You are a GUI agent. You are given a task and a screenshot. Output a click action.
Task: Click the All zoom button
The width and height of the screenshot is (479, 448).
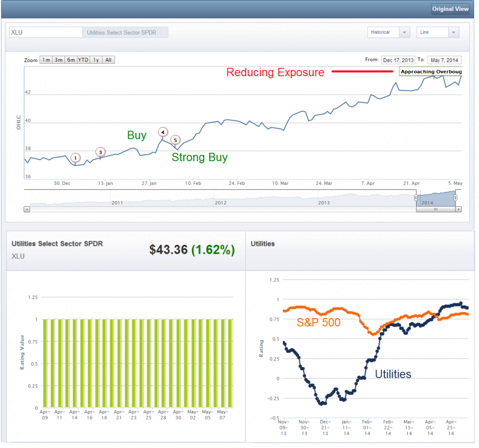(109, 60)
